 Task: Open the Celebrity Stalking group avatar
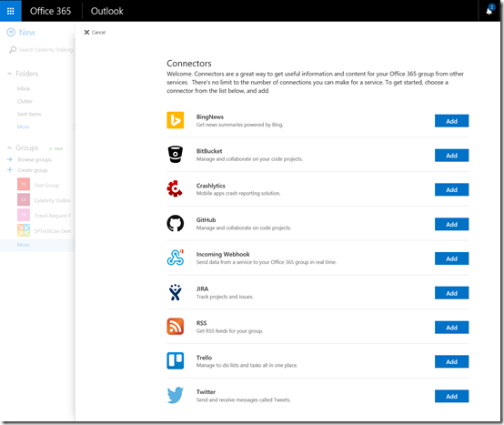24,199
